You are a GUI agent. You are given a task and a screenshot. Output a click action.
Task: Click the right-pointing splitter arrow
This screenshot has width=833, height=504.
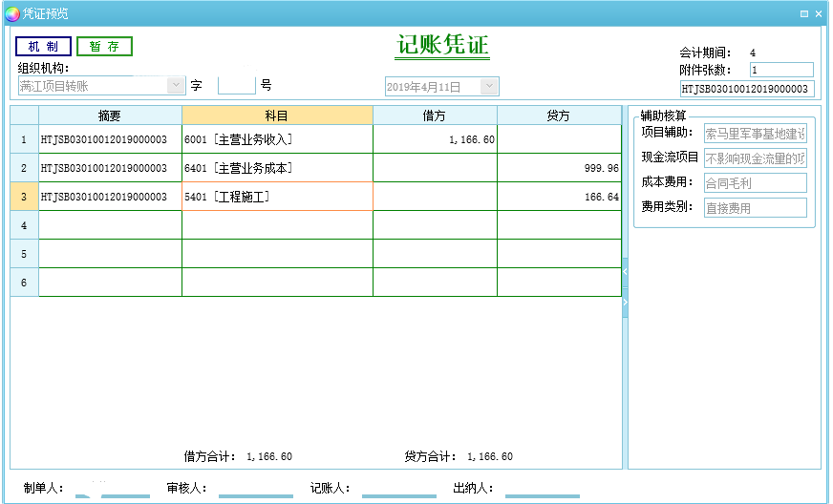click(x=625, y=302)
